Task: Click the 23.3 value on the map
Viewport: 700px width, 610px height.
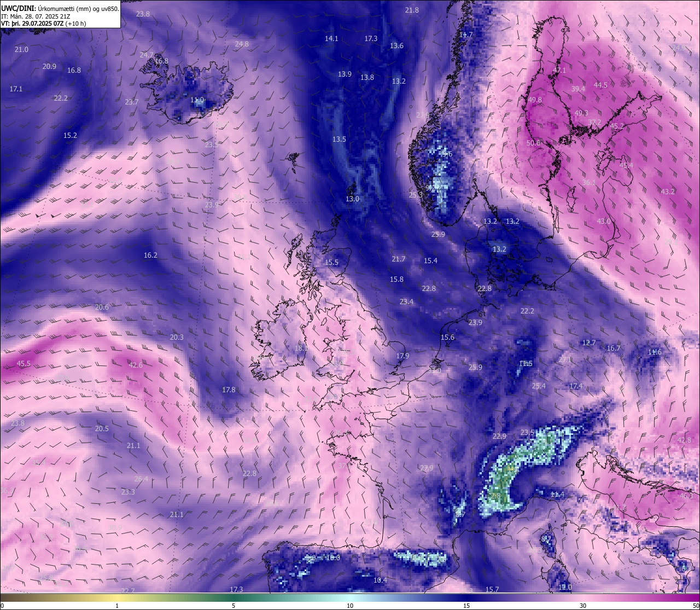Action: tap(128, 492)
